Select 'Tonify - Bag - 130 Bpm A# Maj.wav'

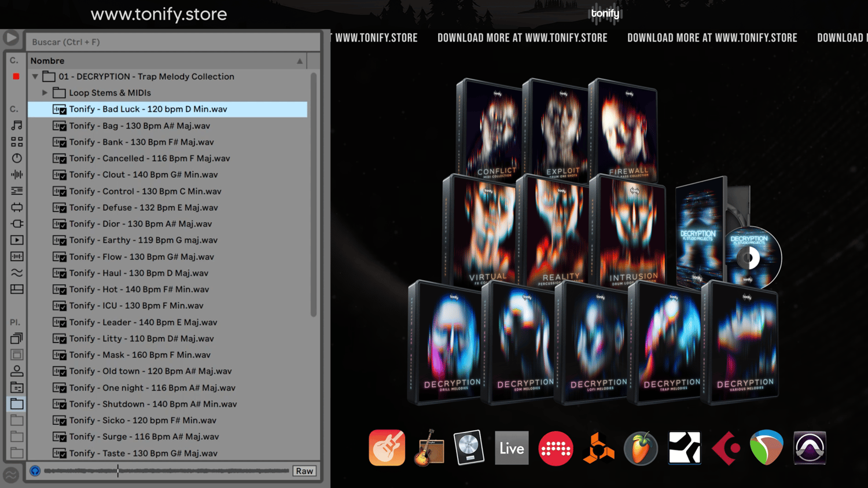coord(167,126)
